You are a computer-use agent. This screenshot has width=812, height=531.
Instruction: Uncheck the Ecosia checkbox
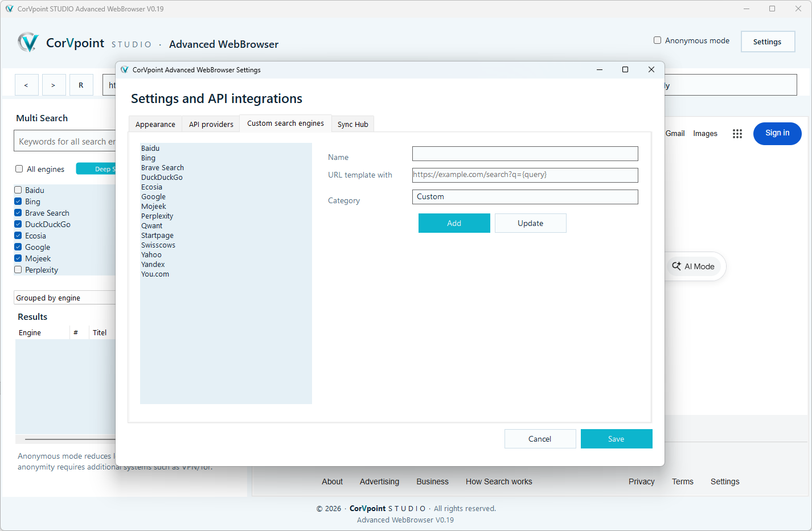[18, 236]
